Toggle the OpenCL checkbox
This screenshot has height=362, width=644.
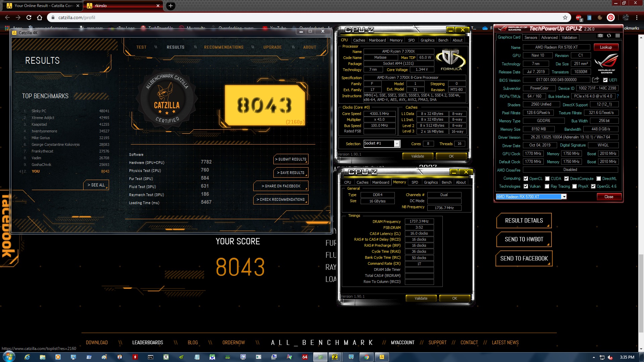[526, 179]
